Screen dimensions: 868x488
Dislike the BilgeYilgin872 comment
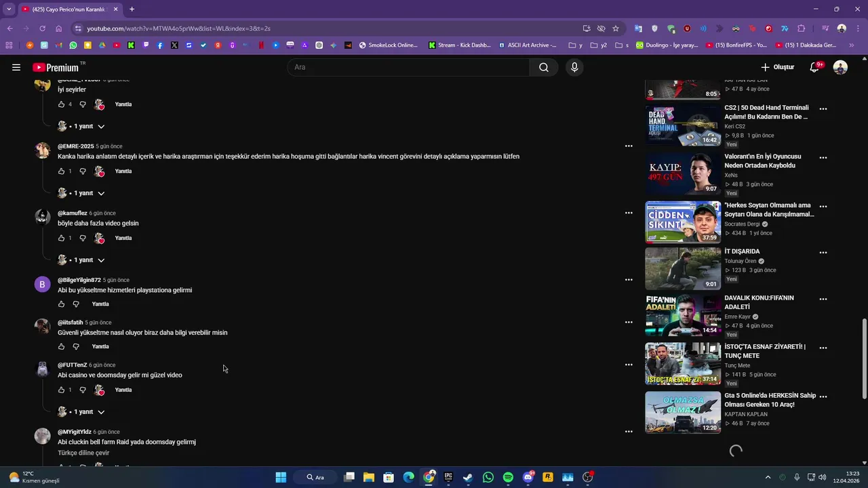76,304
